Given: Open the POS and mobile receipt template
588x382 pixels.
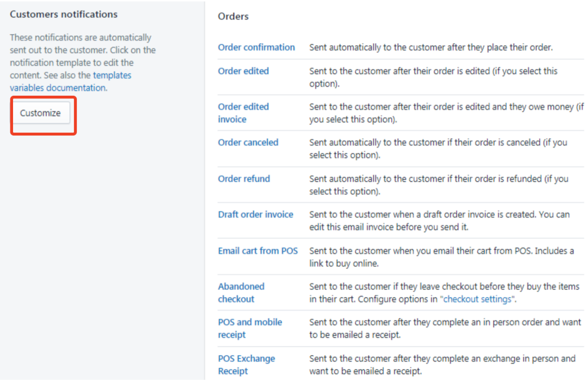Looking at the screenshot, I should click(250, 328).
